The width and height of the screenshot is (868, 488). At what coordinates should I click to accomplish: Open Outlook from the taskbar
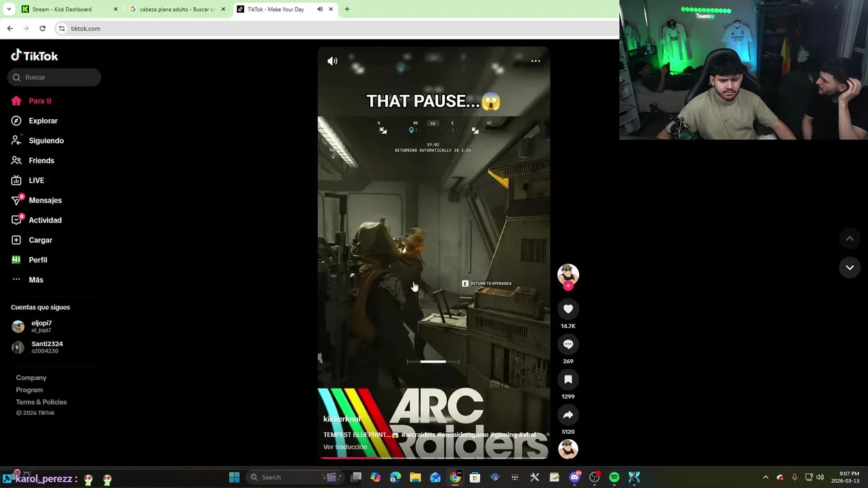coord(435,477)
